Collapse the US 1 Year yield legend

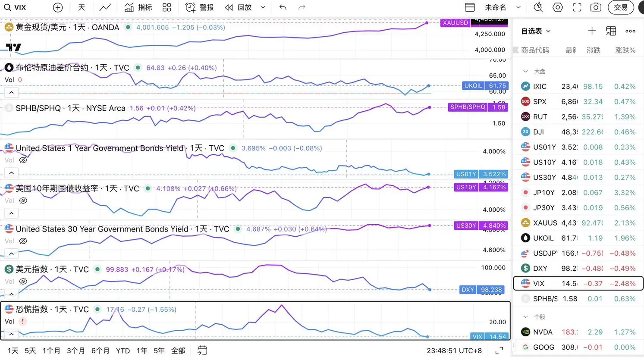tap(12, 173)
